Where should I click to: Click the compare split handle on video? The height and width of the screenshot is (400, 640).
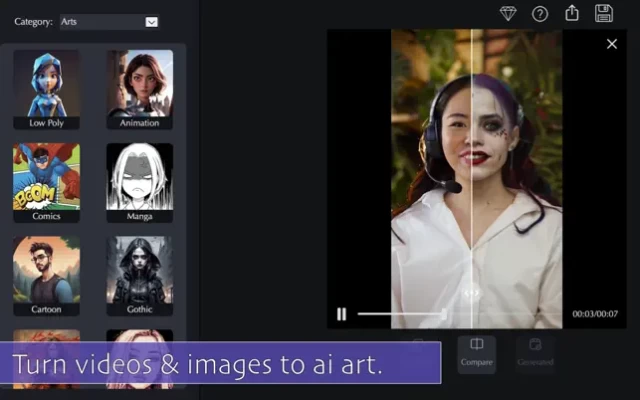pyautogui.click(x=472, y=292)
